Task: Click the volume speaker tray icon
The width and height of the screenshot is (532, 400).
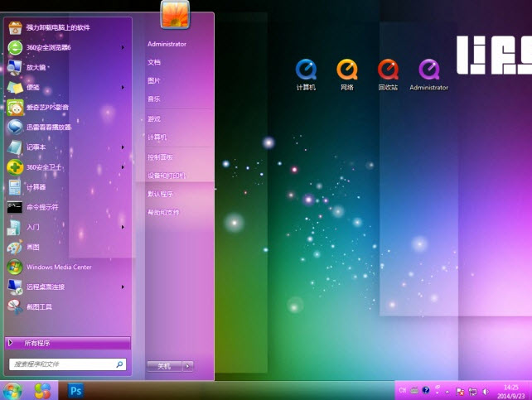Action: tap(486, 392)
